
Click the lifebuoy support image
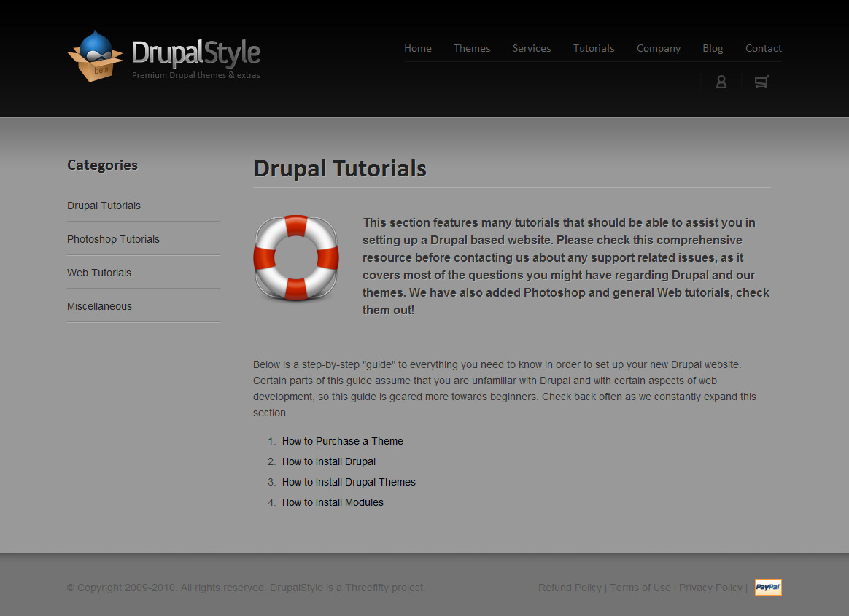coord(296,257)
